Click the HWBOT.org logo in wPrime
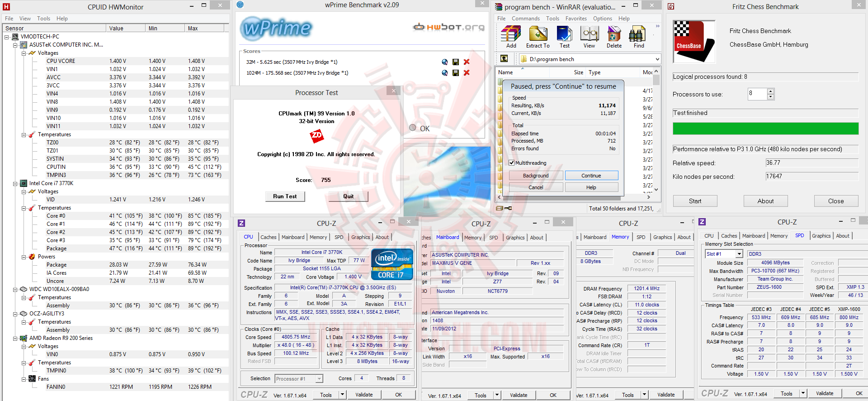Viewport: 868px width, 401px height. click(449, 27)
